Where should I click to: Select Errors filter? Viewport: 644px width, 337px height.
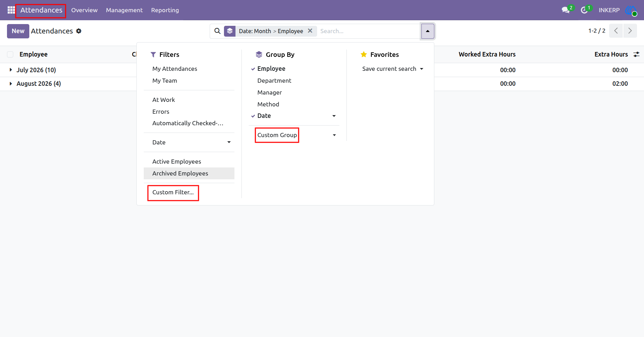189,112
